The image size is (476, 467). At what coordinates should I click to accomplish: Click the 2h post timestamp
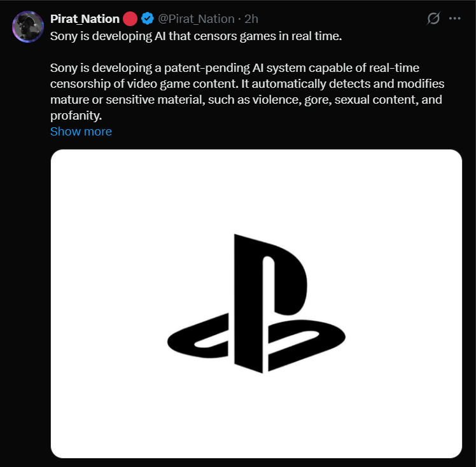point(251,19)
